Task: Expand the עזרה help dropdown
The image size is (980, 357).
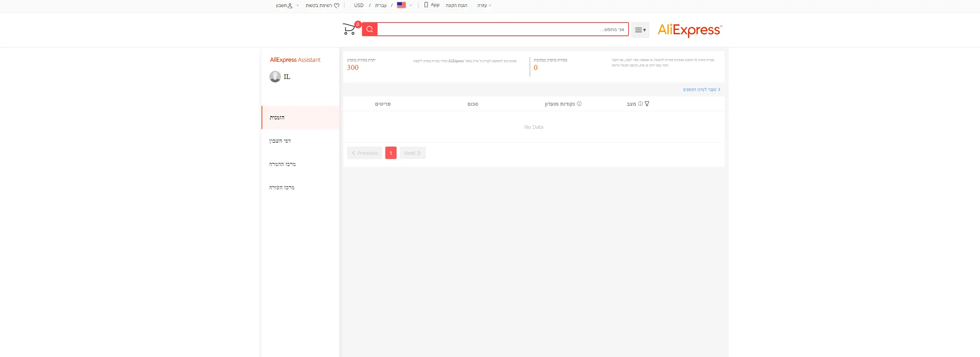Action: pyautogui.click(x=484, y=5)
